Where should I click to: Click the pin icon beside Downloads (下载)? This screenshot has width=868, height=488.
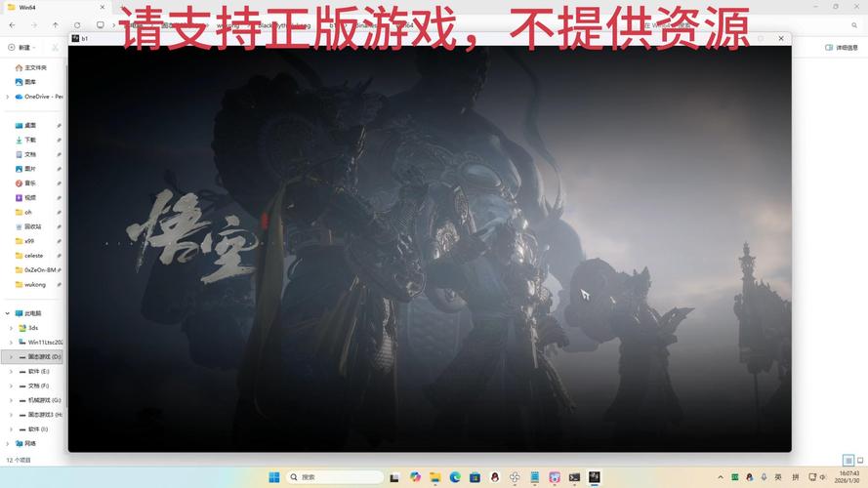pyautogui.click(x=59, y=140)
